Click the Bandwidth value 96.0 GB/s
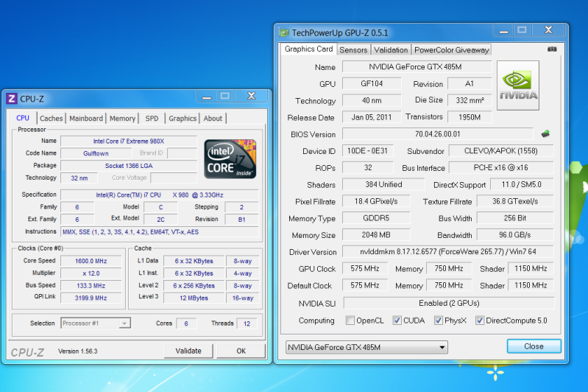 tap(515, 234)
